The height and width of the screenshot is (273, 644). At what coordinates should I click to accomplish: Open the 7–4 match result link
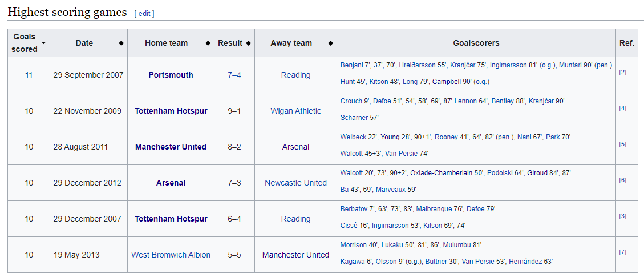click(234, 75)
